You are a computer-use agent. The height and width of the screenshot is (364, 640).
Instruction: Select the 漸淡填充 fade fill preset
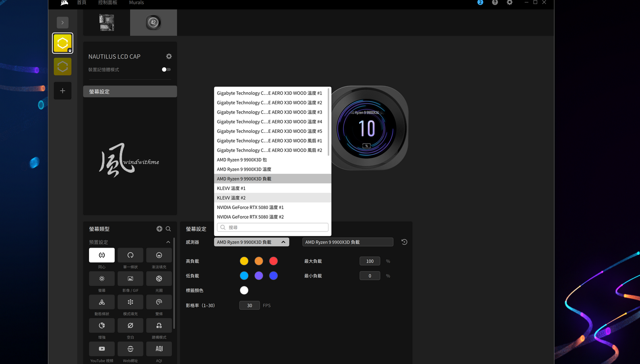click(159, 255)
